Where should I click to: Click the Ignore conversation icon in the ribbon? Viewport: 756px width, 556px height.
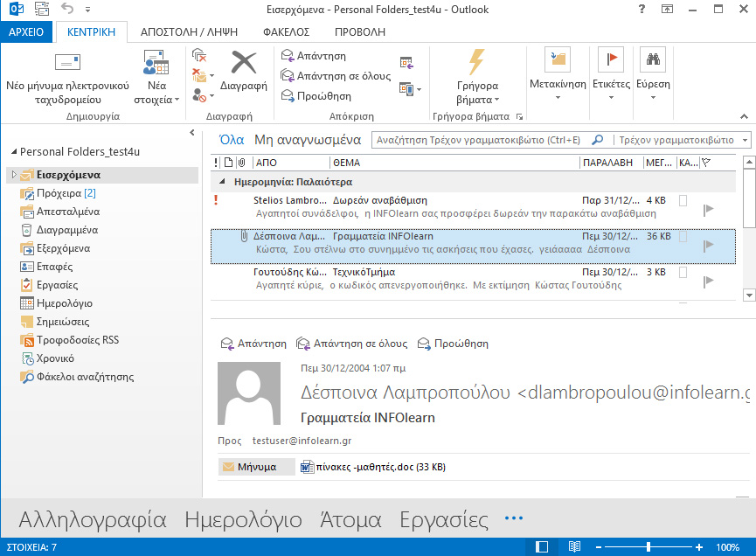(x=199, y=55)
